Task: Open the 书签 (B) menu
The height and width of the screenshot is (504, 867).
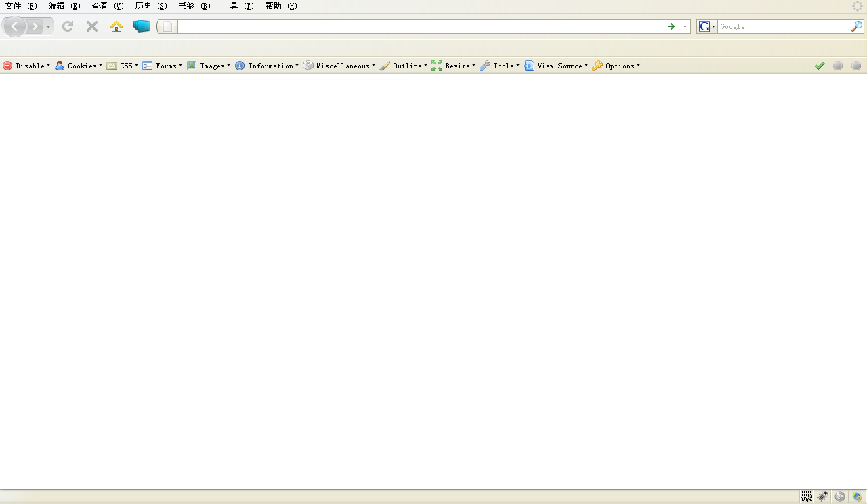Action: pos(194,6)
